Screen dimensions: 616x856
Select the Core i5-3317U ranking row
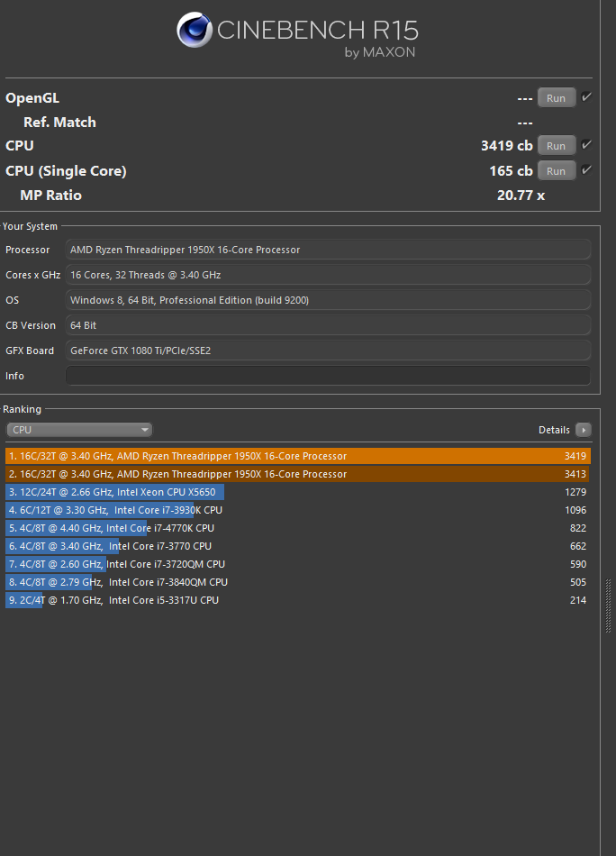[298, 600]
